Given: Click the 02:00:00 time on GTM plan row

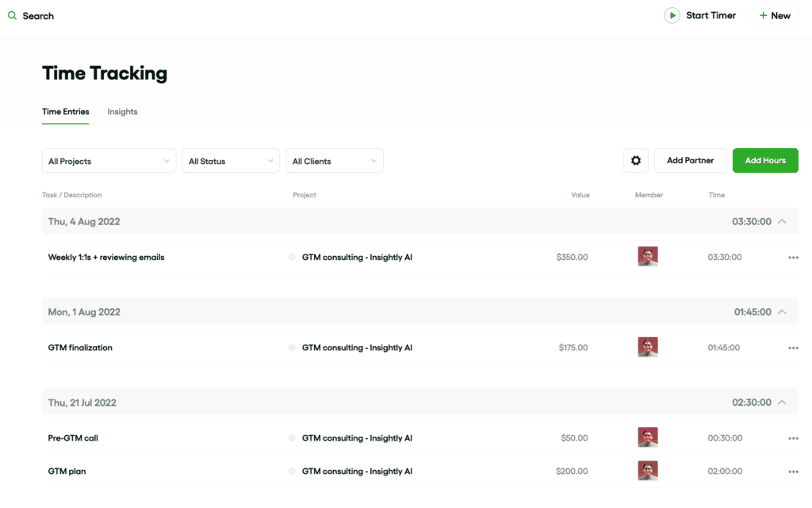Looking at the screenshot, I should [x=725, y=472].
